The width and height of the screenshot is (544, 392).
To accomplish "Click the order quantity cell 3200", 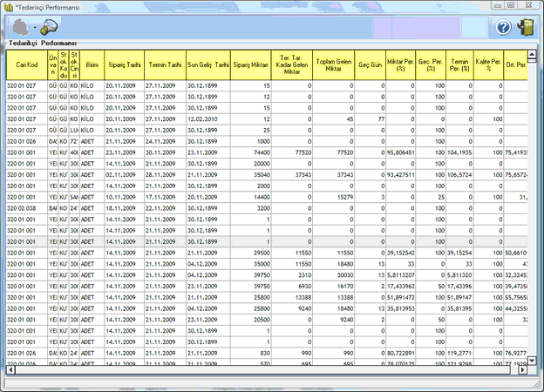I will click(x=251, y=208).
